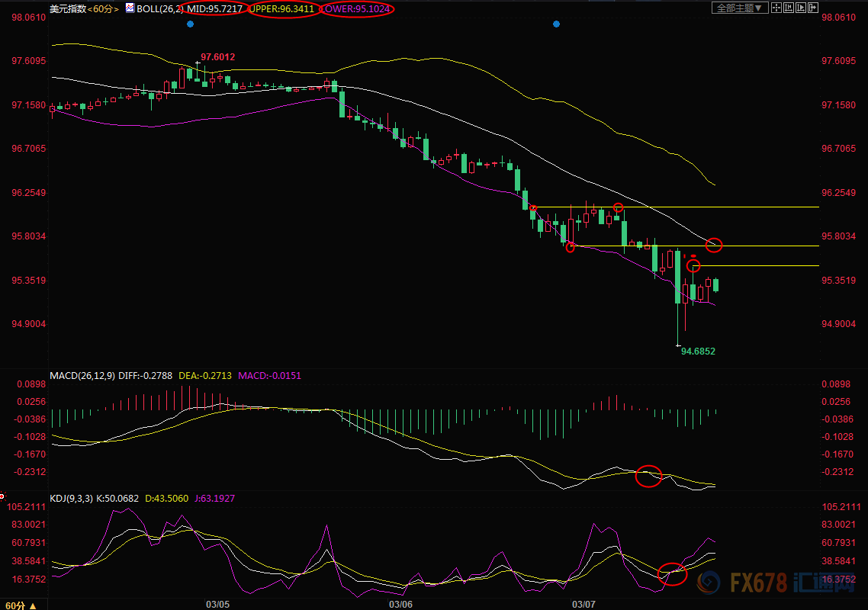Click the 94.6852 low price label

pos(698,352)
